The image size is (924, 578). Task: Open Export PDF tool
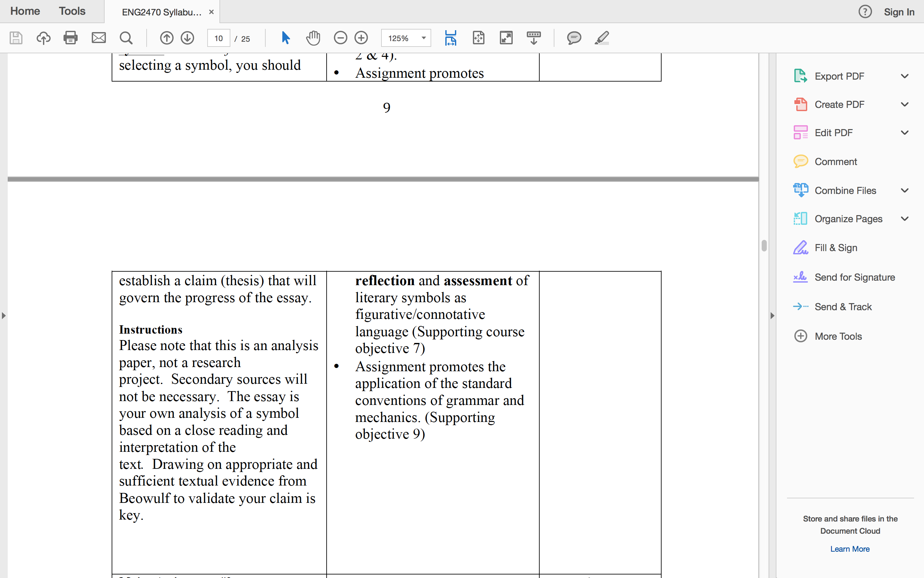coord(839,76)
